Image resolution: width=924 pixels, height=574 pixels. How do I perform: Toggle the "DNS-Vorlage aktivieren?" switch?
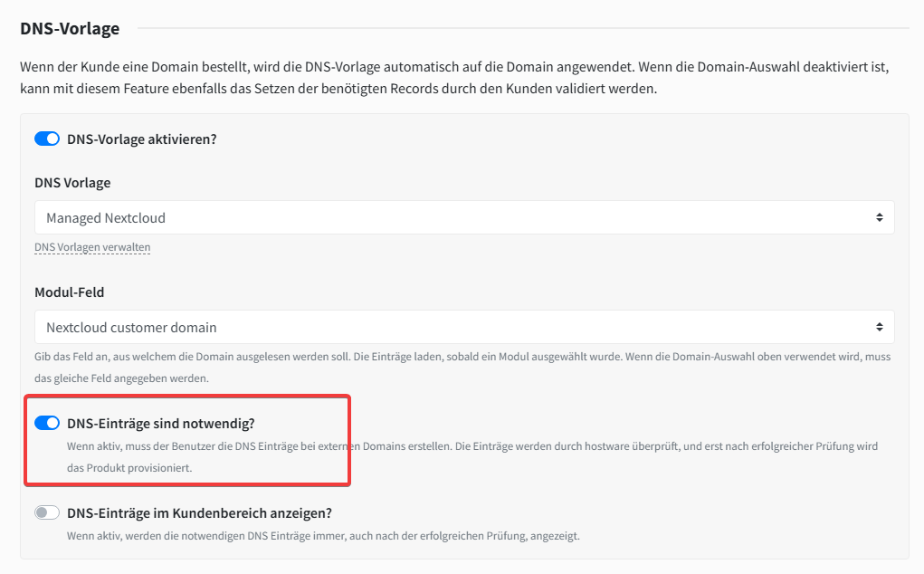point(47,139)
